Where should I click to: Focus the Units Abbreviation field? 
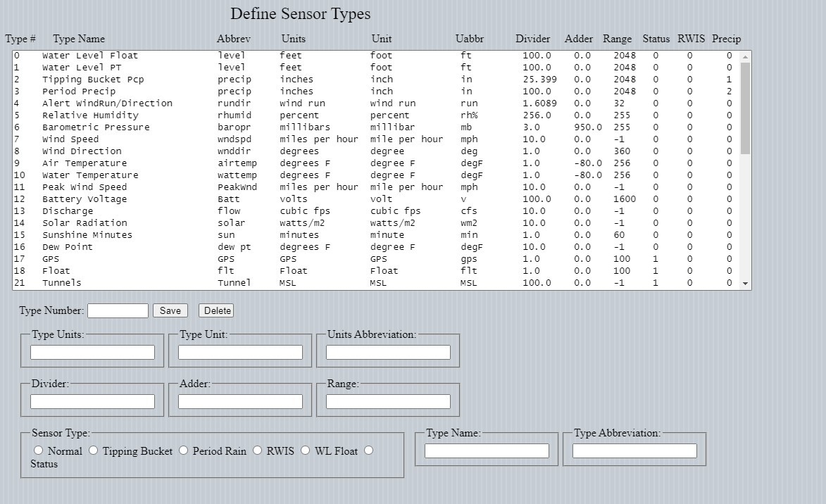(388, 352)
